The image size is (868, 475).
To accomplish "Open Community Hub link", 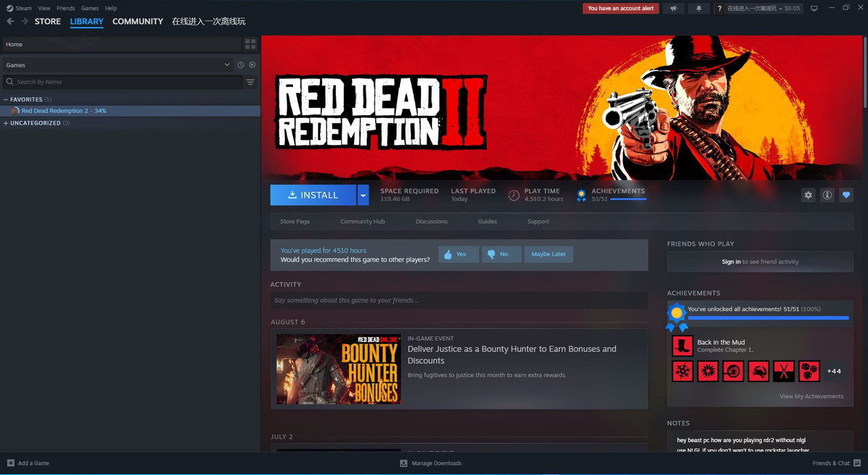I will click(362, 222).
